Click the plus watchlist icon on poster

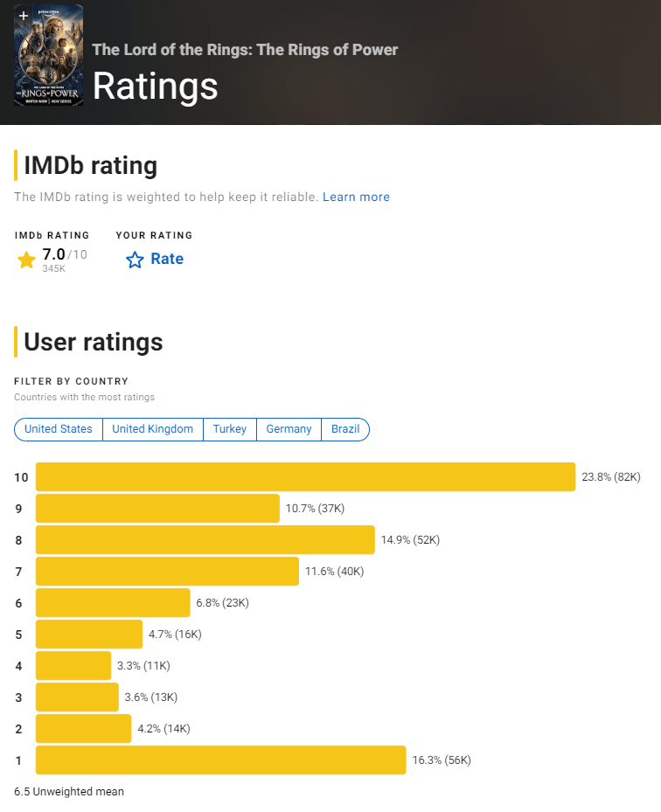click(24, 16)
